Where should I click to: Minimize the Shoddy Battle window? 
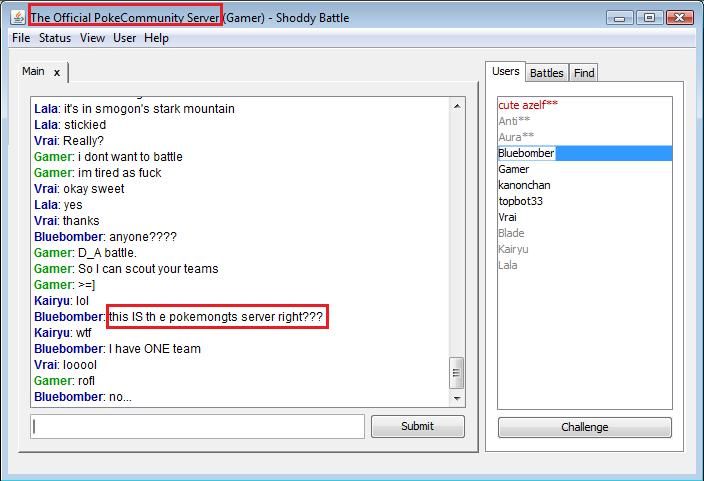click(620, 18)
